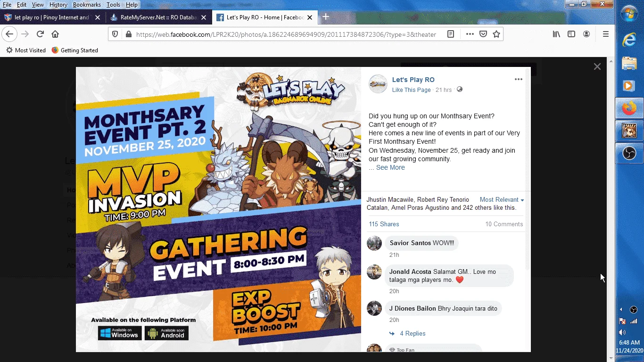The height and width of the screenshot is (362, 644).
Task: Save page to Pocket
Action: coord(483,34)
